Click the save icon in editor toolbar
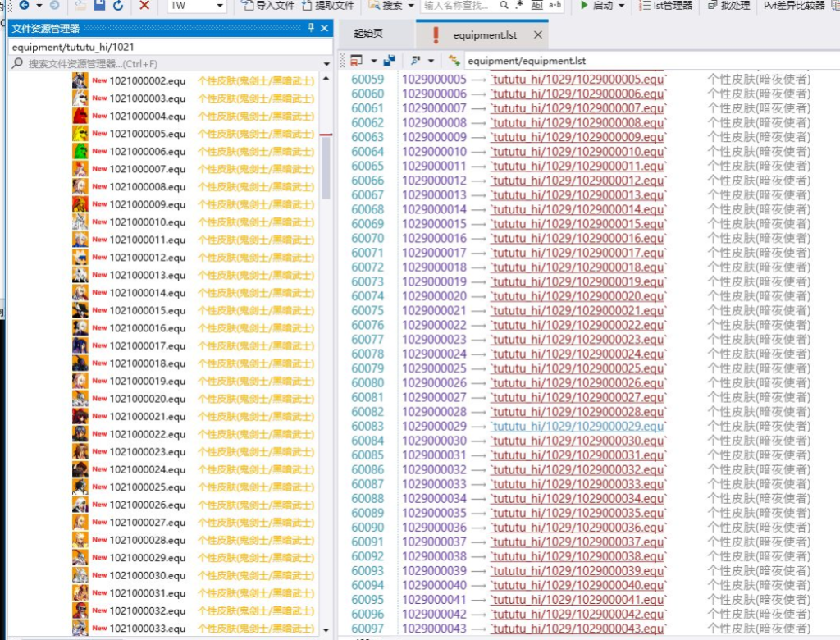 point(388,61)
